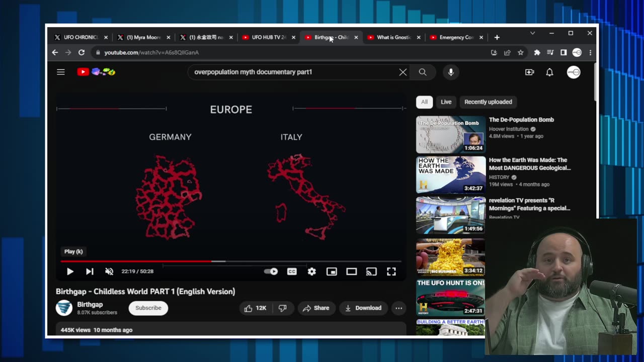Open Birthgap channel avatar
Viewport: 644px width, 362px height.
coord(64,308)
